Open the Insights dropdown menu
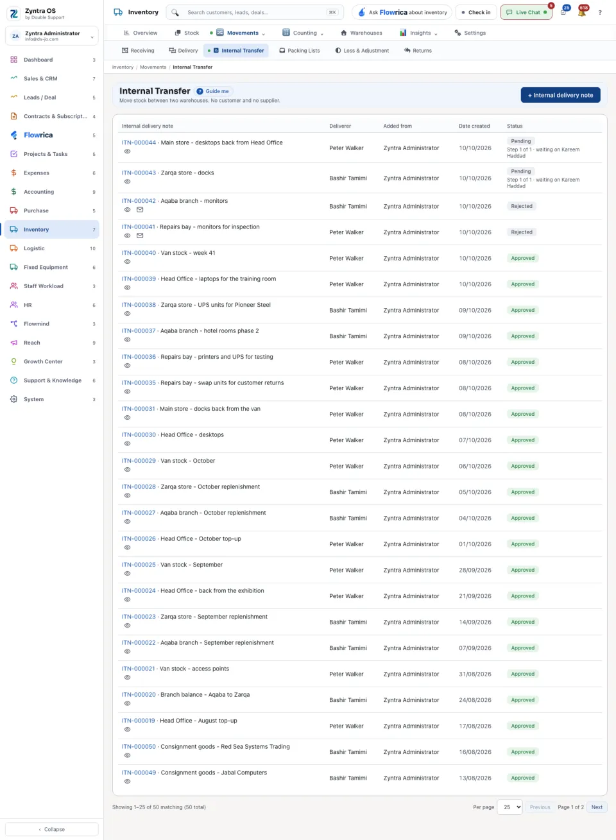The width and height of the screenshot is (616, 840). click(418, 33)
